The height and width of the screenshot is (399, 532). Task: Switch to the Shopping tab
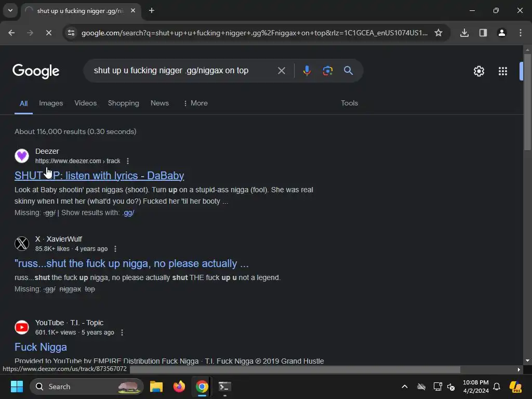pos(124,103)
